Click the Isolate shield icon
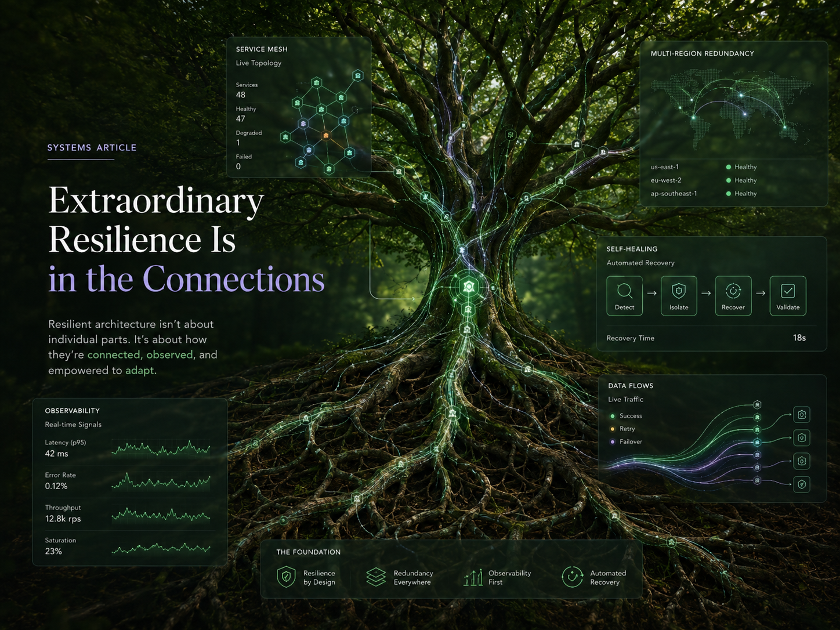Viewport: 840px width, 630px height. (x=679, y=290)
